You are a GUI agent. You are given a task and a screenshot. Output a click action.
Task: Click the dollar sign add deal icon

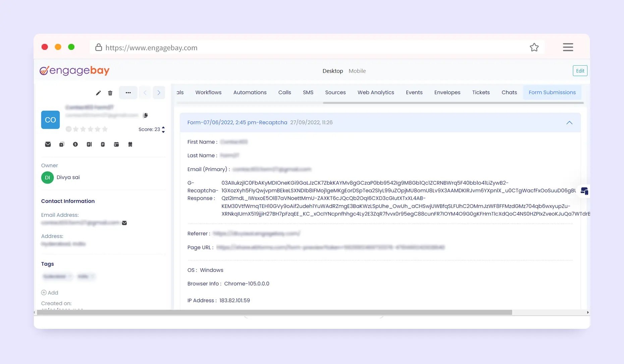coord(75,144)
